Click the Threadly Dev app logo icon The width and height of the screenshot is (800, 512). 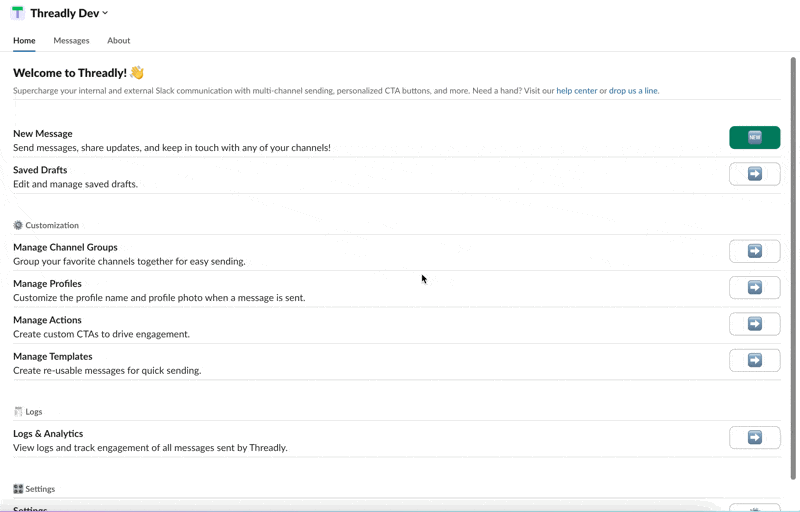click(x=17, y=13)
